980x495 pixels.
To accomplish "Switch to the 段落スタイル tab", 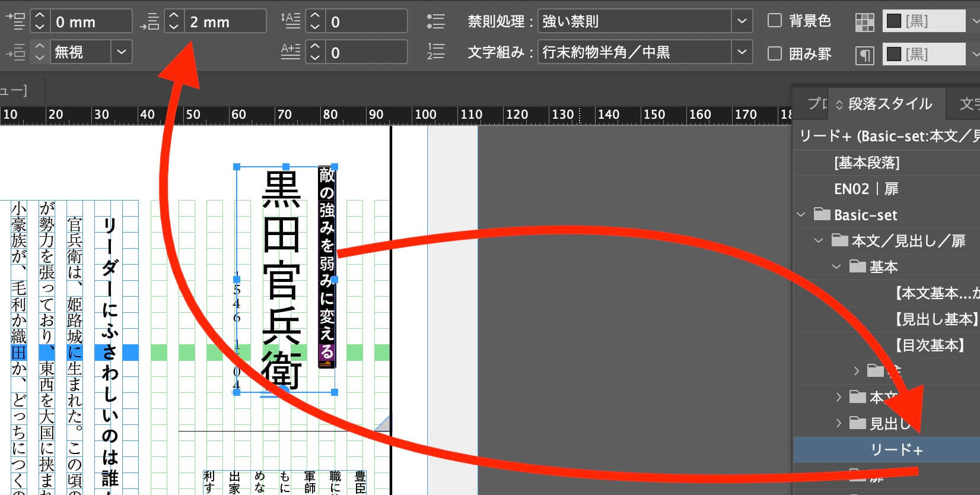I will pos(889,104).
